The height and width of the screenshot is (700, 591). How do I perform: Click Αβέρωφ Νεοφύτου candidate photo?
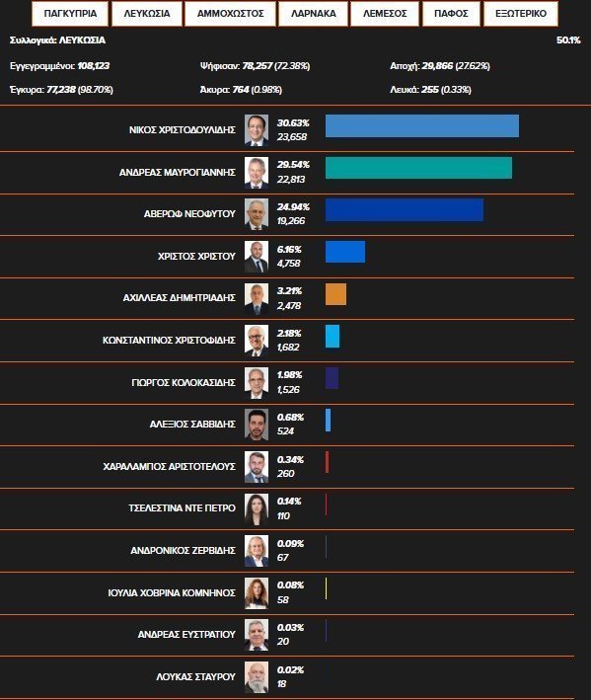257,214
